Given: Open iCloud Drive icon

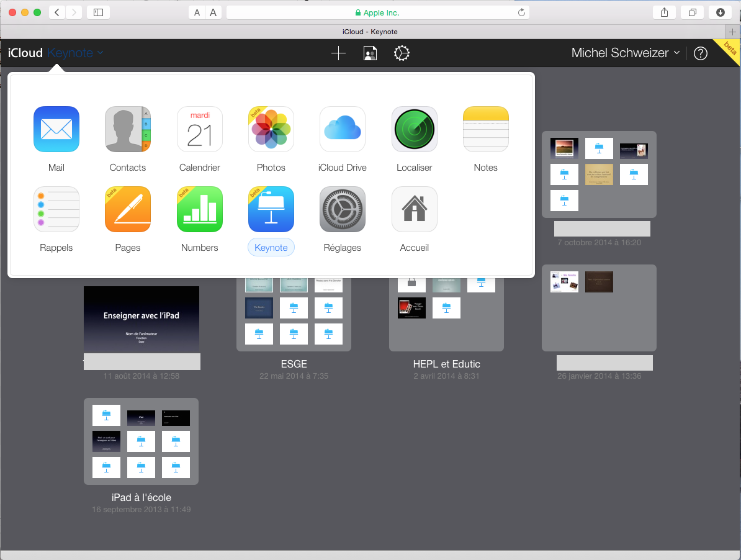Looking at the screenshot, I should pos(343,129).
